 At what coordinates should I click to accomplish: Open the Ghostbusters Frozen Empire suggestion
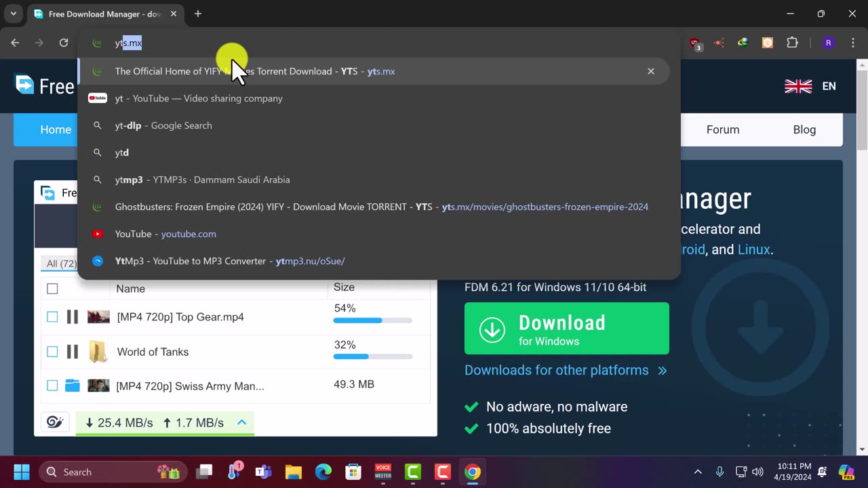pos(378,207)
